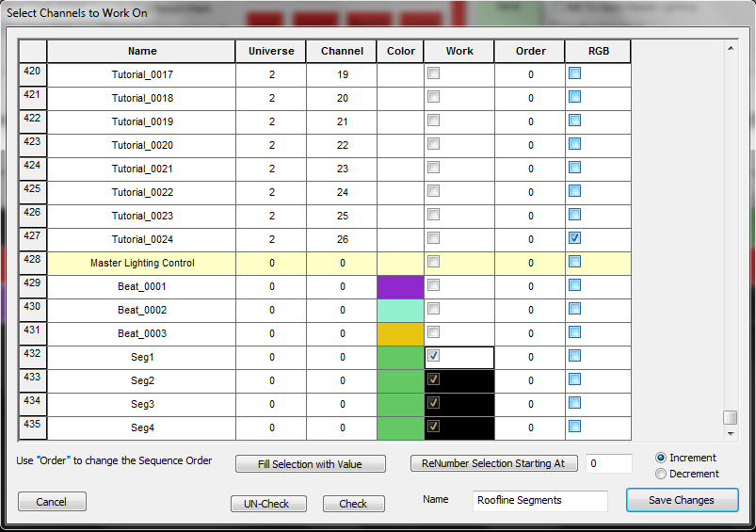
Task: Click the green color swatch for Seg1
Action: pos(400,358)
